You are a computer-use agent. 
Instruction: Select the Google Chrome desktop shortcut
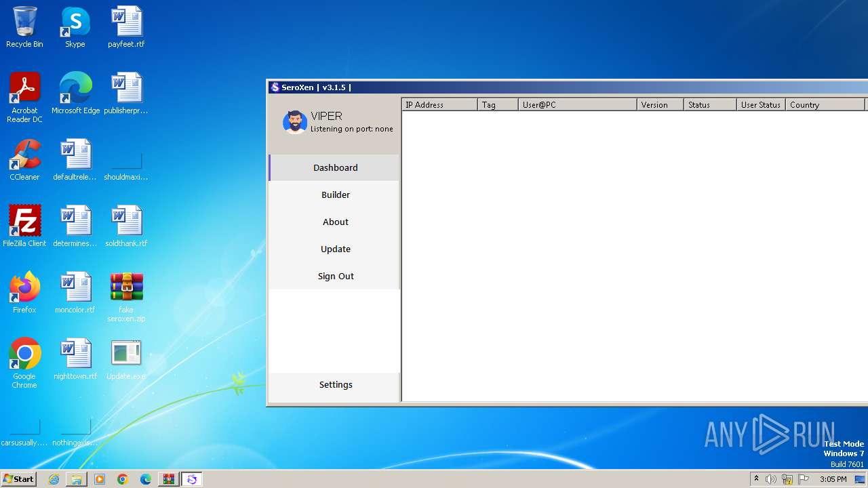[x=24, y=363]
